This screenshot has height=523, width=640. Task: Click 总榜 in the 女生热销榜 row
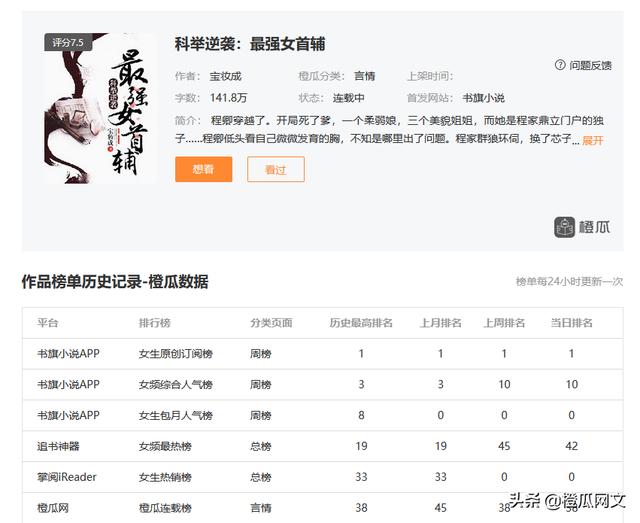[x=261, y=477]
